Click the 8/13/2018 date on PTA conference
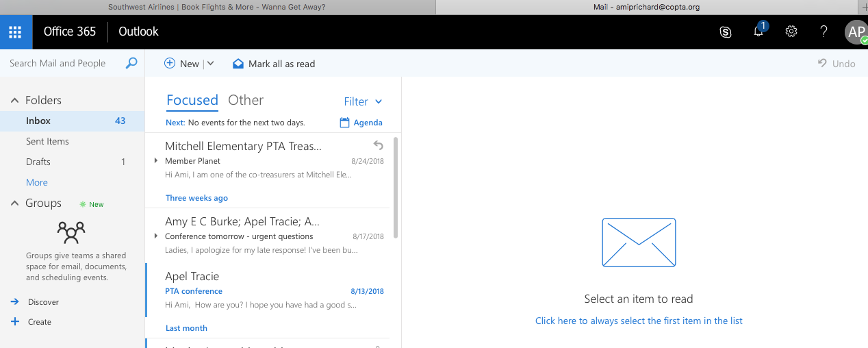This screenshot has width=868, height=348. pyautogui.click(x=368, y=291)
